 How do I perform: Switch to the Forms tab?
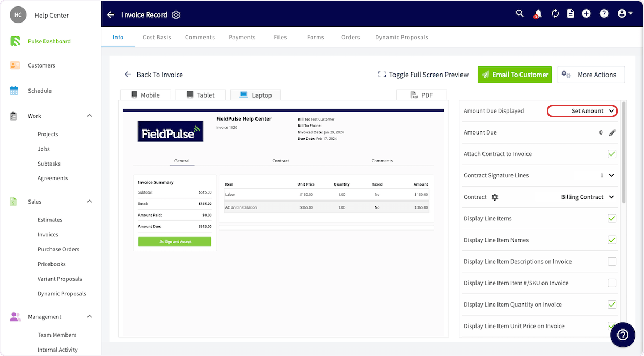pos(316,38)
